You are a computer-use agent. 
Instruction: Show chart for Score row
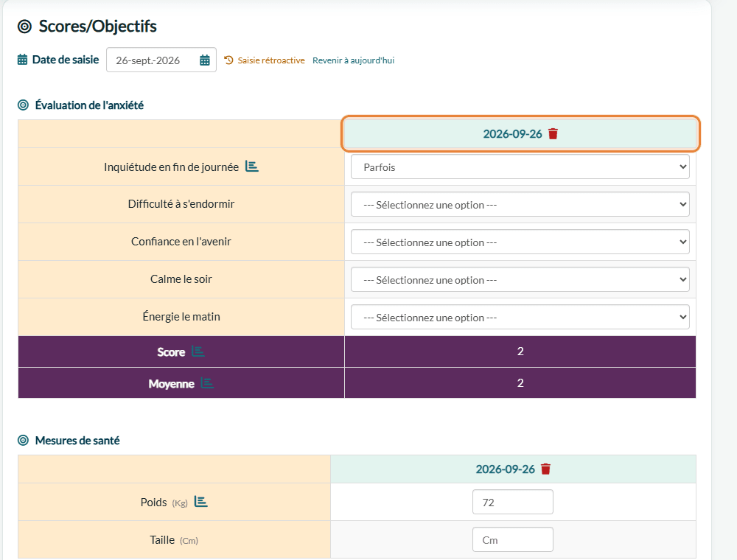pos(198,351)
